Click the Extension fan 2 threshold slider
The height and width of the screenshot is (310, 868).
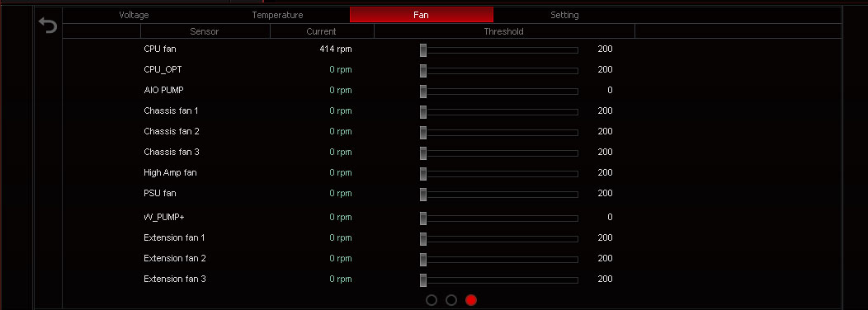tap(498, 259)
